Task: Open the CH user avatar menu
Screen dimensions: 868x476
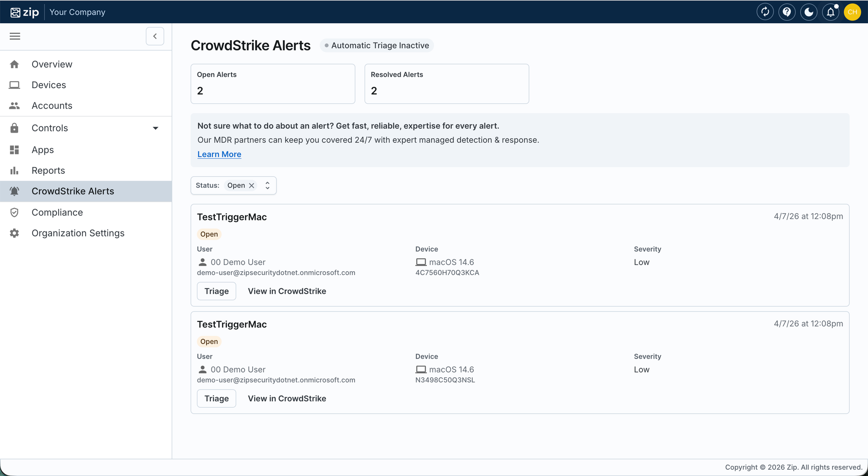Action: tap(852, 12)
